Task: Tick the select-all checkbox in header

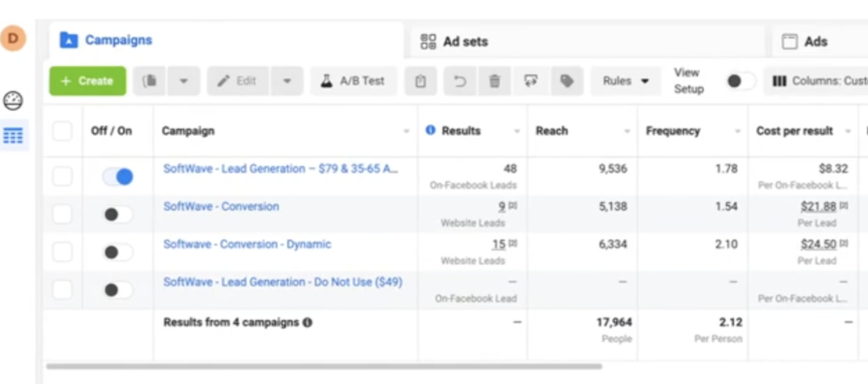Action: (63, 131)
